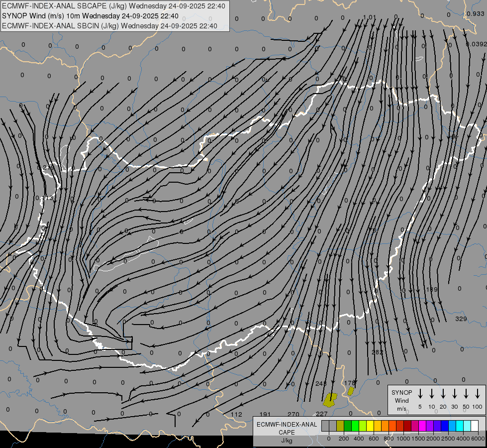The width and height of the screenshot is (487, 448).
Task: Click the 0.933 value at top right
Action: (476, 13)
